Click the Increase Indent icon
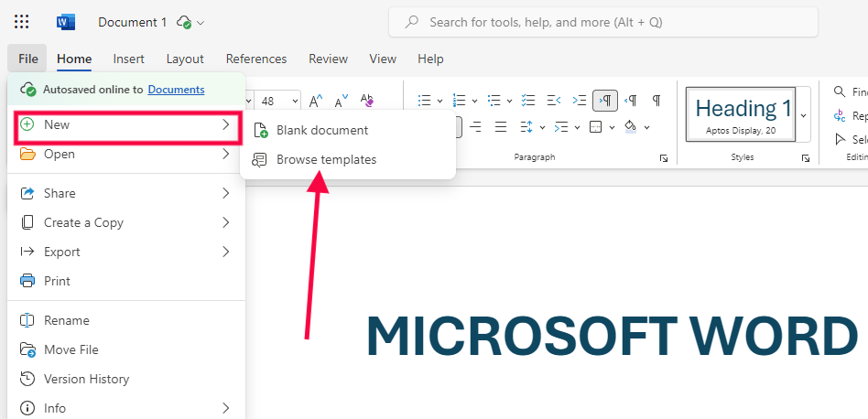868x419 pixels. point(579,101)
